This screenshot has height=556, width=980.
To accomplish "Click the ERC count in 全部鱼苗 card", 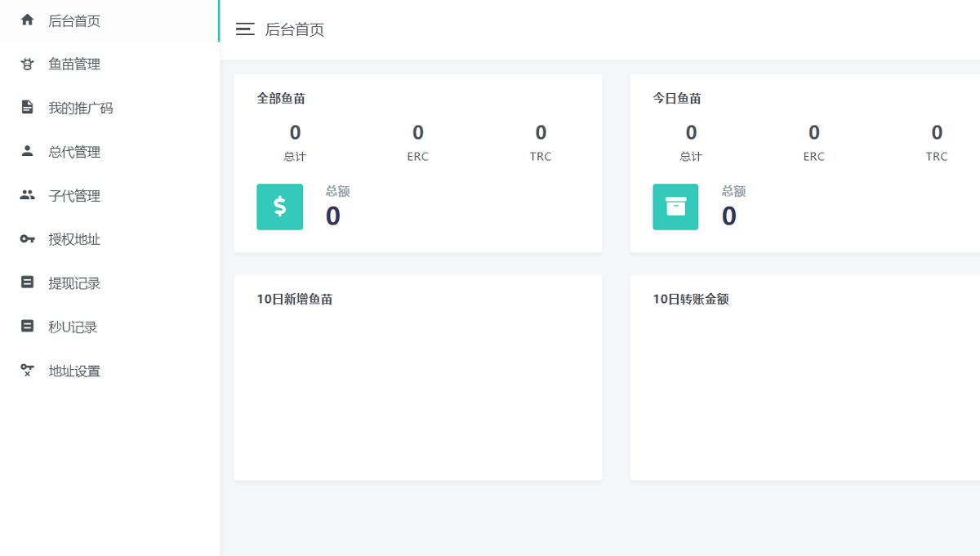I will coord(417,132).
